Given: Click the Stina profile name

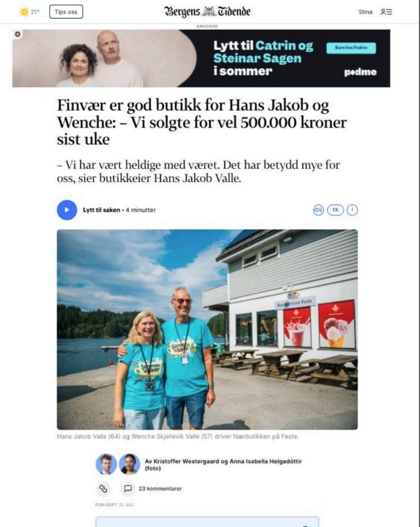Looking at the screenshot, I should (365, 12).
